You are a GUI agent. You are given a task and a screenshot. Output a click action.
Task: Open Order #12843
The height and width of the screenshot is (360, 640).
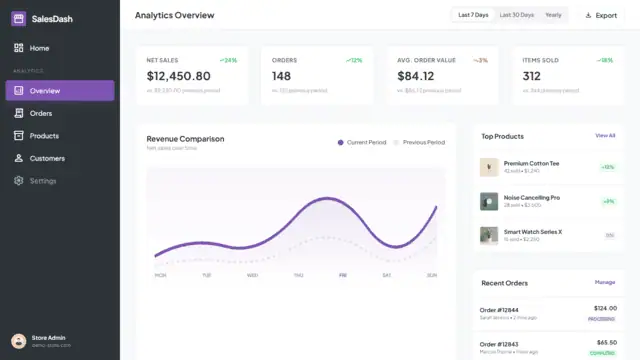point(499,344)
